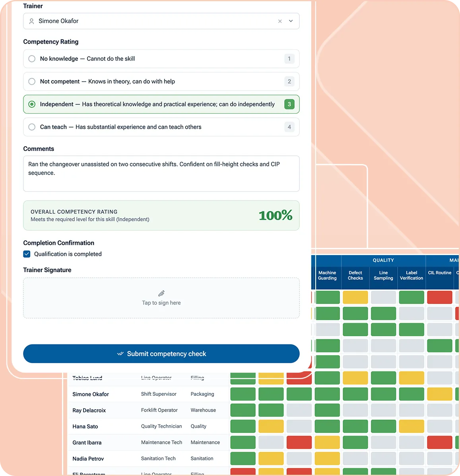Click Quality Technician role cell
This screenshot has width=460, height=476.
161,426
